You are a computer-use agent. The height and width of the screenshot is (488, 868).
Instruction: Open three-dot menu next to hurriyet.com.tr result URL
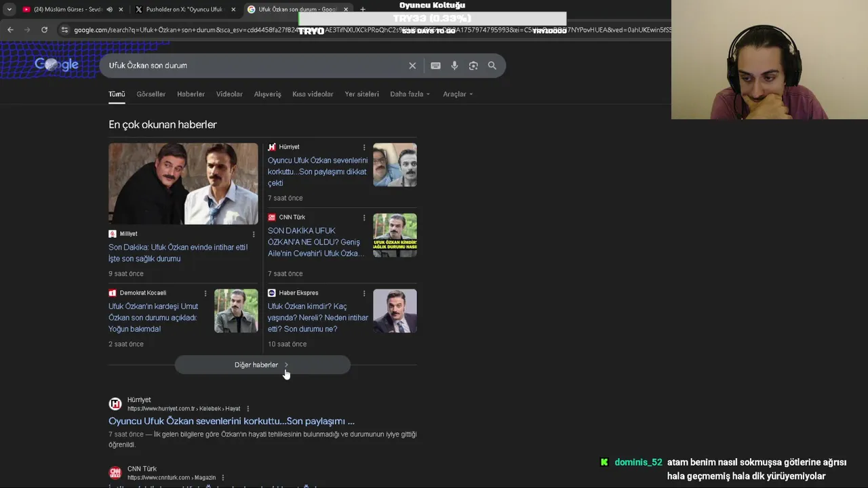tap(248, 409)
